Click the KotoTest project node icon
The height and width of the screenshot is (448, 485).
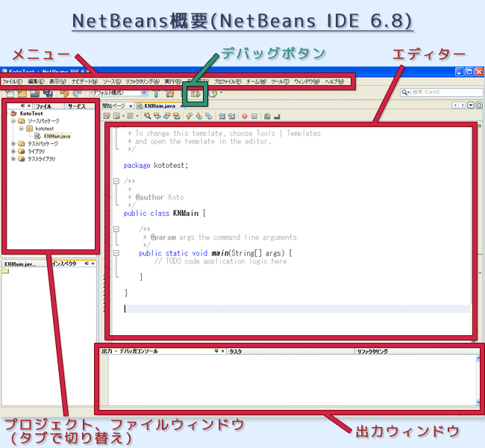[13, 113]
